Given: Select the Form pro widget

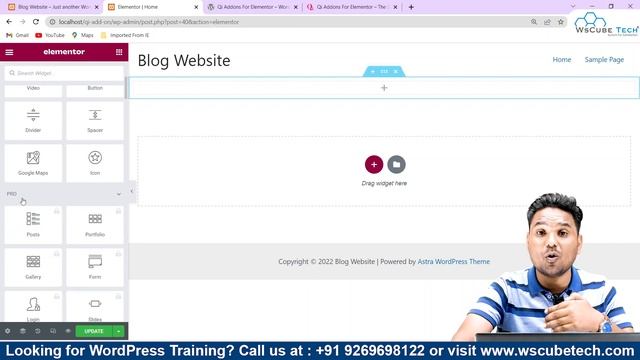Looking at the screenshot, I should click(95, 267).
